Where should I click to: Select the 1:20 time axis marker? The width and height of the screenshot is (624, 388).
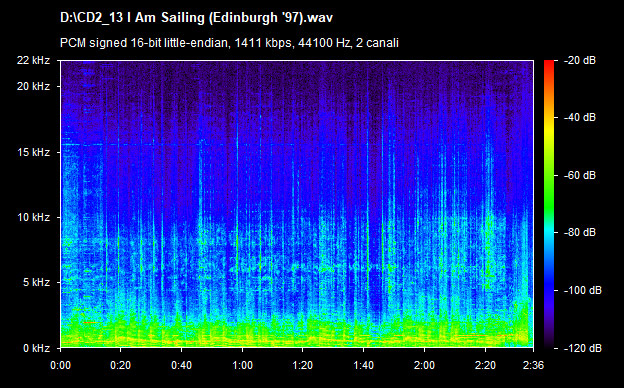click(303, 365)
